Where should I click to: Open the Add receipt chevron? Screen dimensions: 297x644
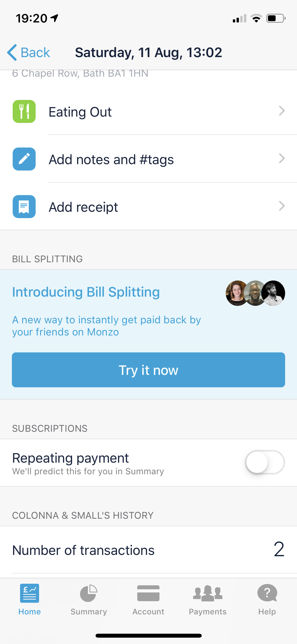pos(282,206)
